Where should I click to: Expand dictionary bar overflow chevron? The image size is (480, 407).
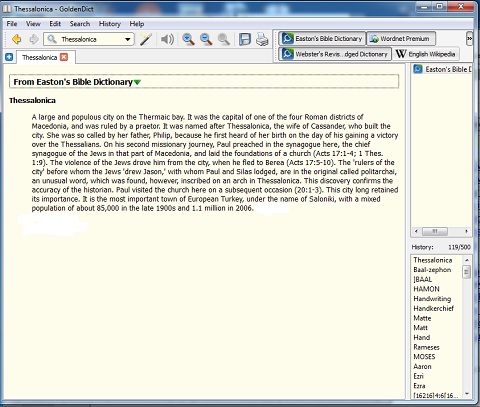(469, 39)
